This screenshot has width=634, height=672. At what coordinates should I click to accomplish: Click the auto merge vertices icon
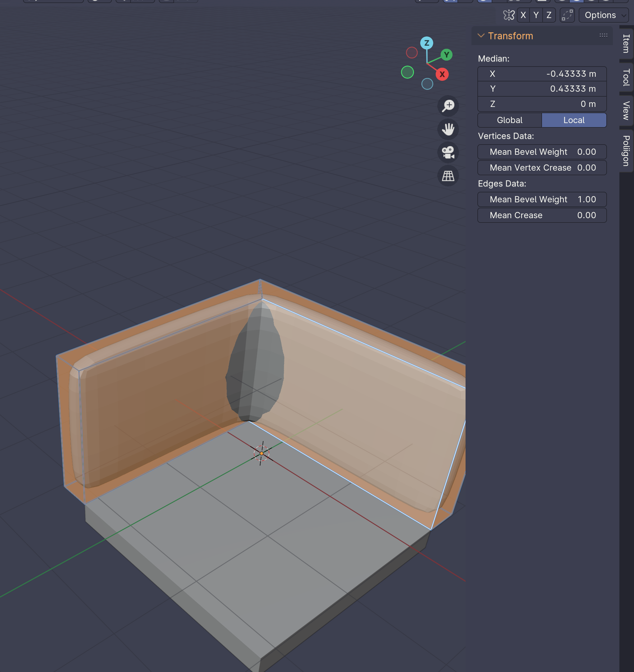pos(567,15)
